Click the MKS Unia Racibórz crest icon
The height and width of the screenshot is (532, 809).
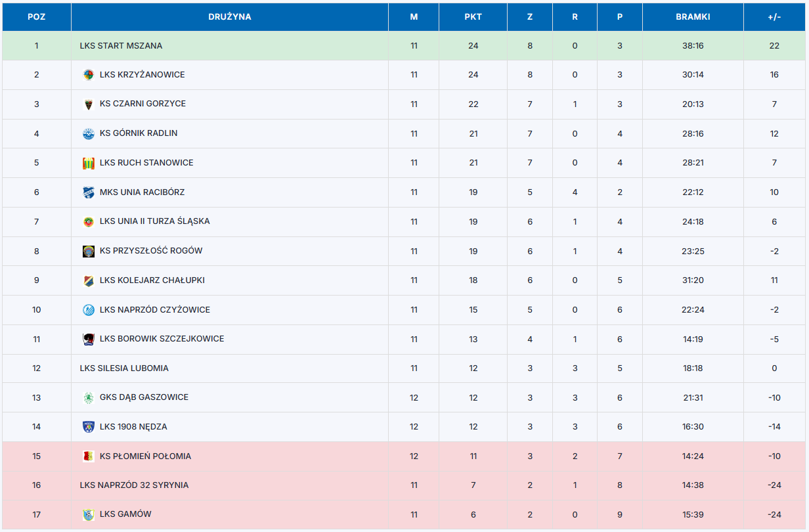click(x=88, y=192)
